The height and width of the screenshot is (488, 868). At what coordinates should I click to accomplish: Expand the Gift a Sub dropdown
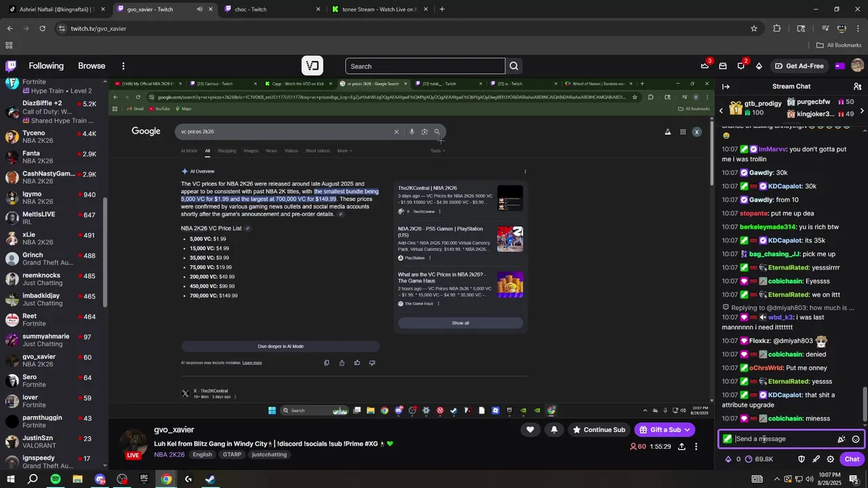point(687,430)
